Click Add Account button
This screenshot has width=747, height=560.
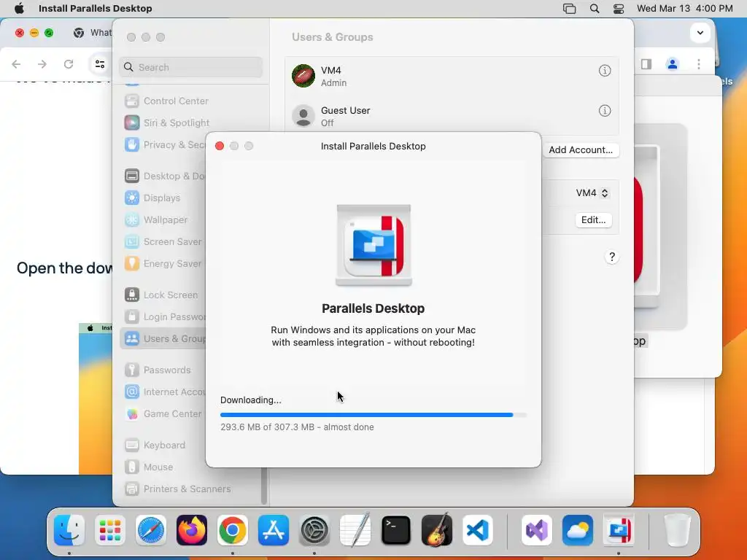tap(581, 150)
